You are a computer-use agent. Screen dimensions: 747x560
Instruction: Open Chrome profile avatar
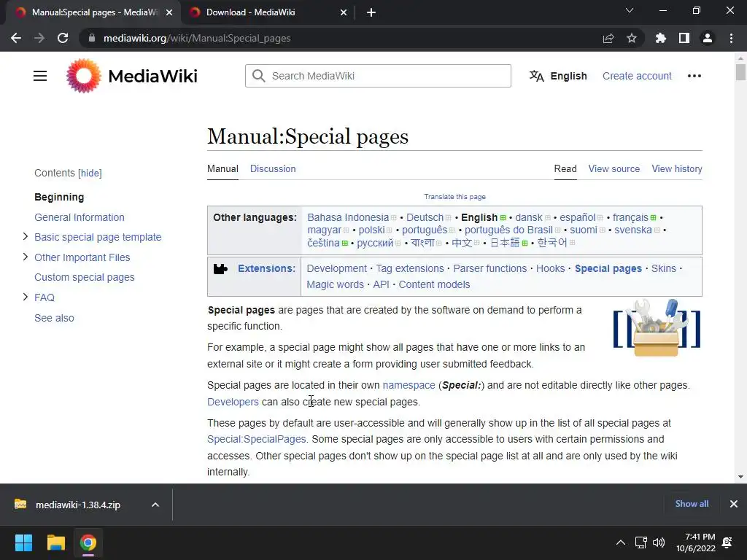click(x=708, y=38)
